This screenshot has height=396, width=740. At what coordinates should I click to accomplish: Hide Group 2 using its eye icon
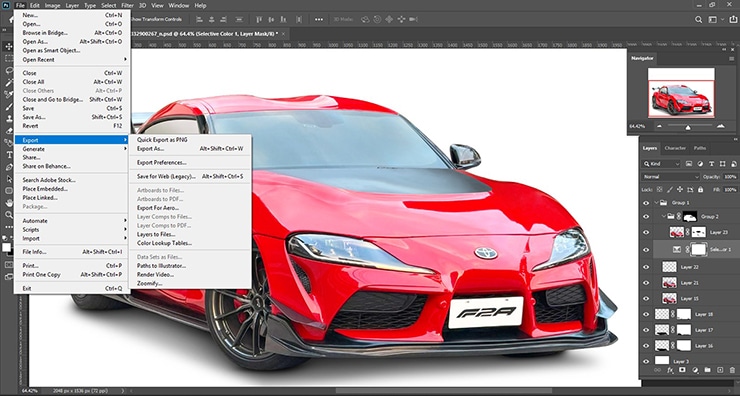(646, 217)
